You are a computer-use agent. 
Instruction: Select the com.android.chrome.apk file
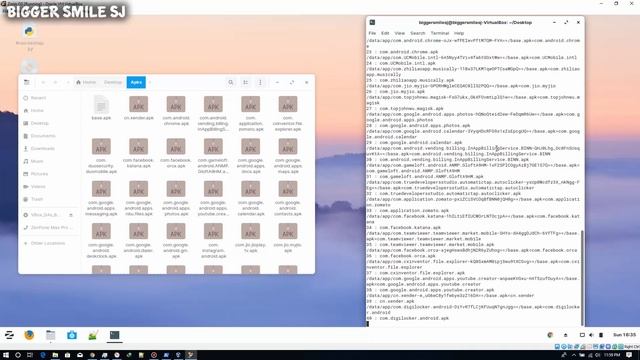176,110
